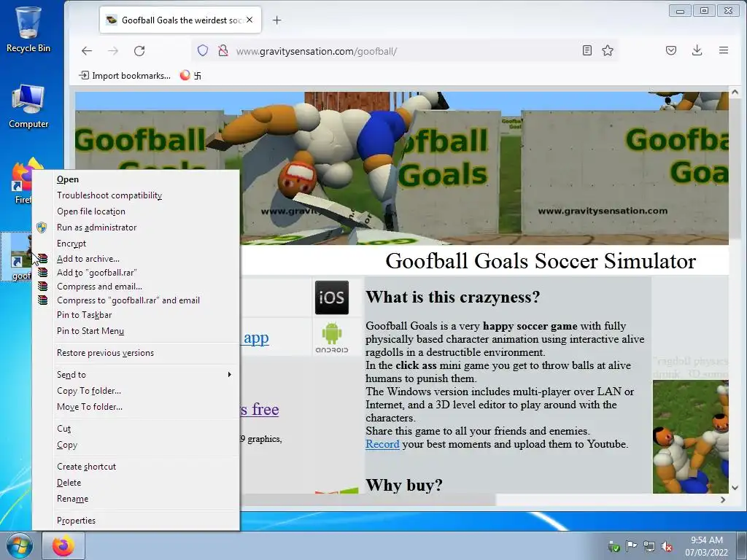
Task: Choose Cut from context menu
Action: pos(136,429)
